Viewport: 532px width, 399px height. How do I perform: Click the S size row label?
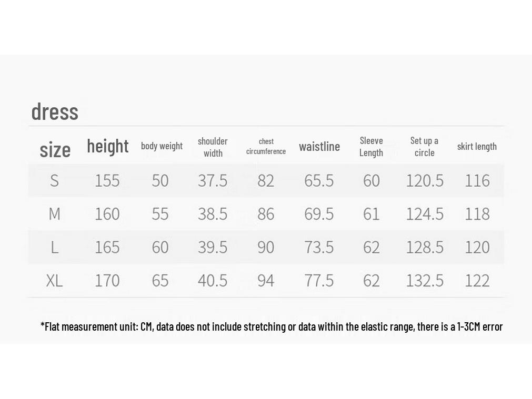(x=54, y=181)
